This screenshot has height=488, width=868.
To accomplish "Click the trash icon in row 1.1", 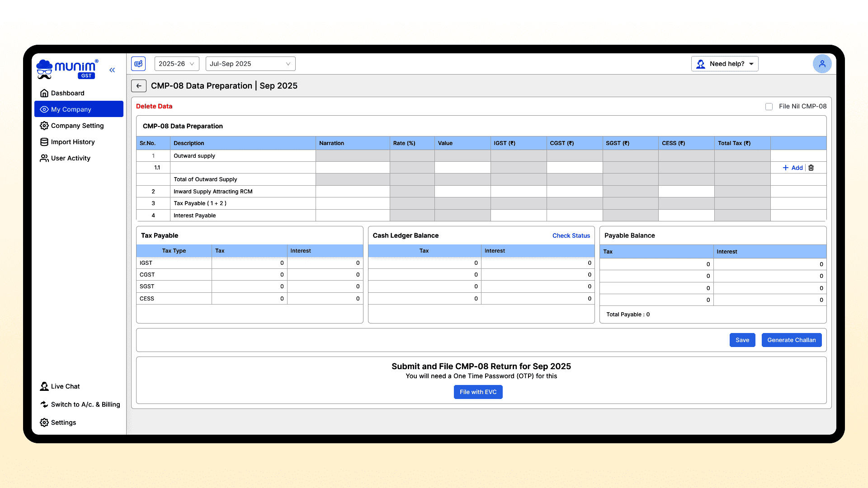I will (811, 168).
